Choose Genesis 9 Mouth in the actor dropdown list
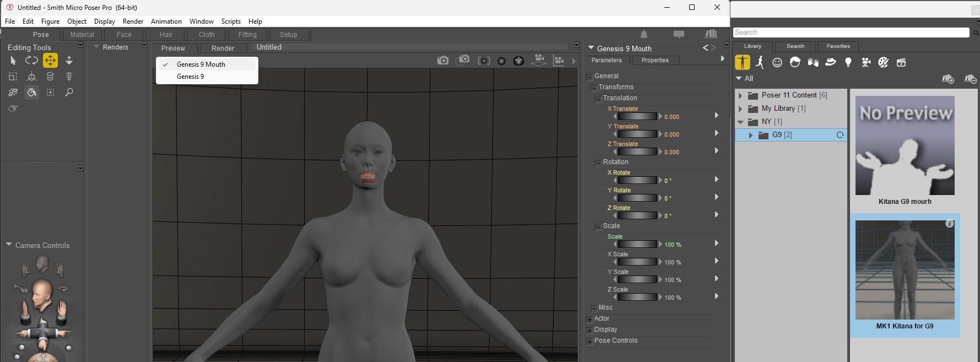The height and width of the screenshot is (362, 980). tap(207, 64)
